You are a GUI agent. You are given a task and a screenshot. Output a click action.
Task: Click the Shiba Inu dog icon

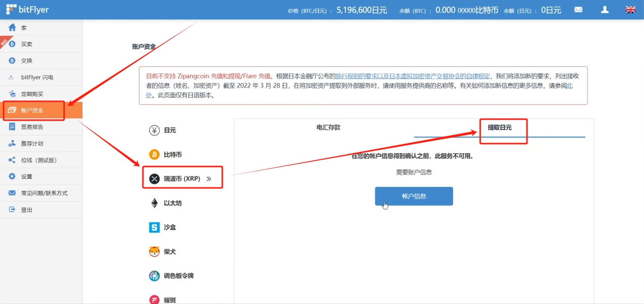click(x=154, y=252)
